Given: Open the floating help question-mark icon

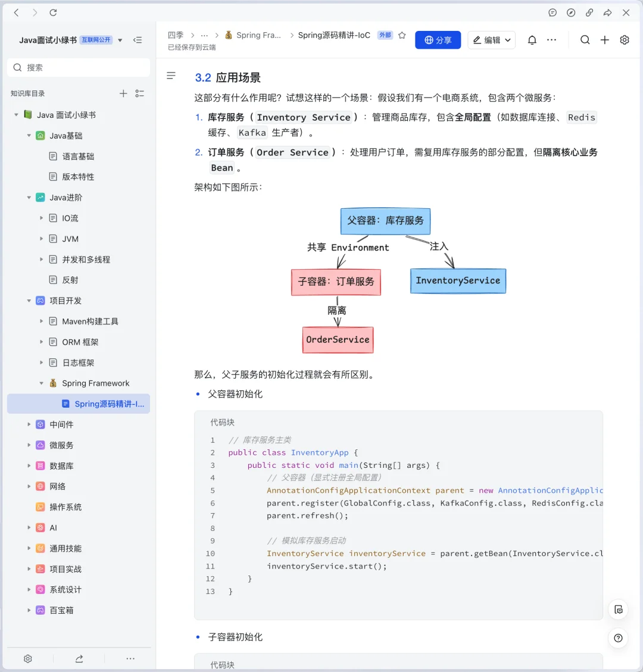Looking at the screenshot, I should click(618, 638).
